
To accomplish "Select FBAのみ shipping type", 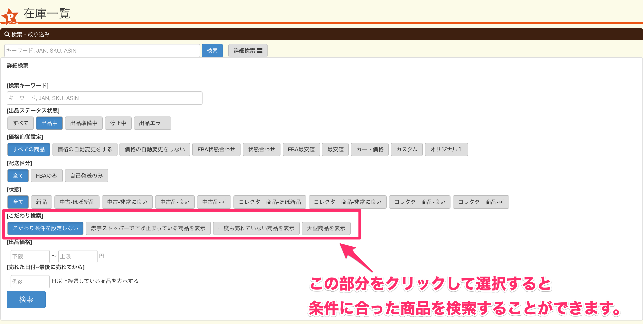I will [x=47, y=176].
